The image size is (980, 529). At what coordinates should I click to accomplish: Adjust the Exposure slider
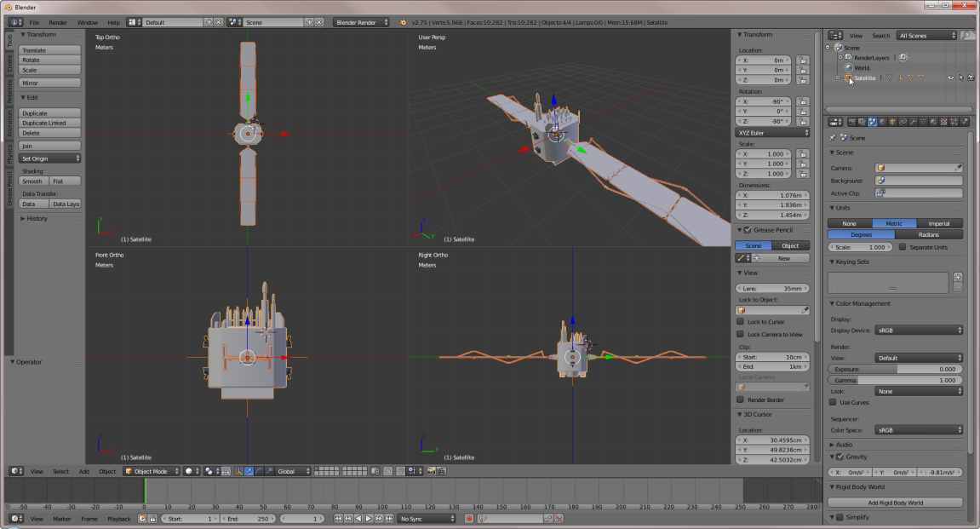(x=897, y=370)
